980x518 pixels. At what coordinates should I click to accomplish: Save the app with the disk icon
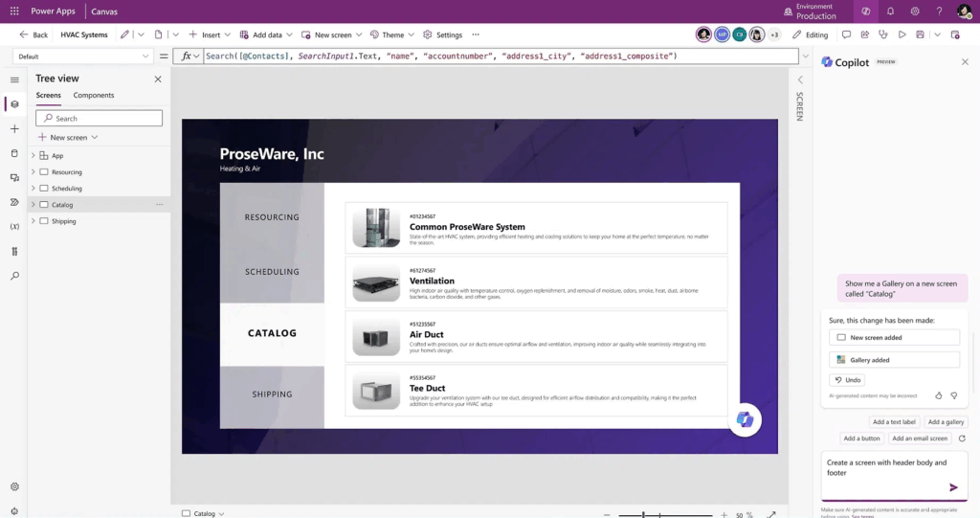tap(920, 35)
